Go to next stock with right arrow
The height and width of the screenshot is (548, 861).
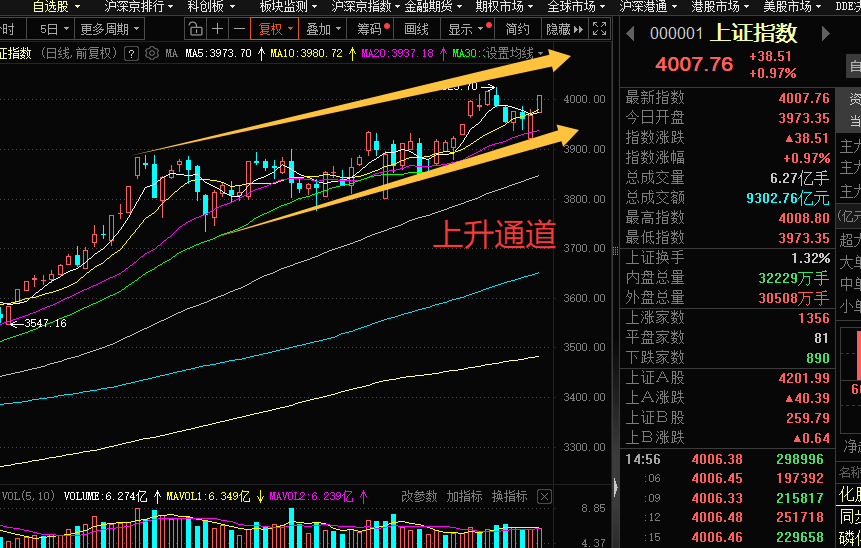pos(825,34)
